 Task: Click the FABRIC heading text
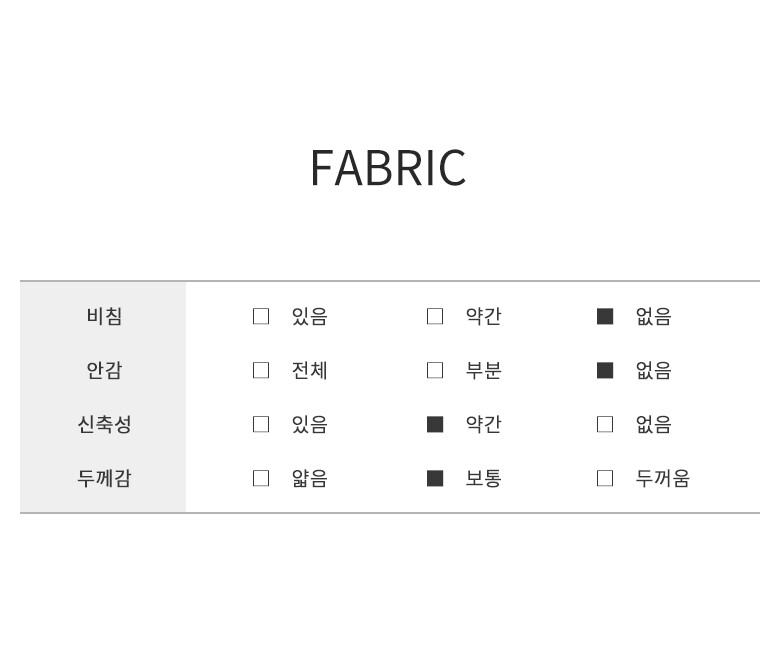click(x=388, y=168)
